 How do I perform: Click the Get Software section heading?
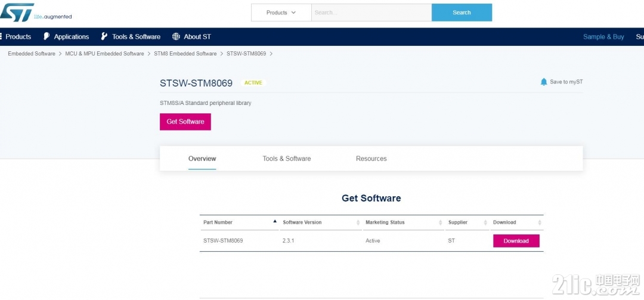[371, 198]
